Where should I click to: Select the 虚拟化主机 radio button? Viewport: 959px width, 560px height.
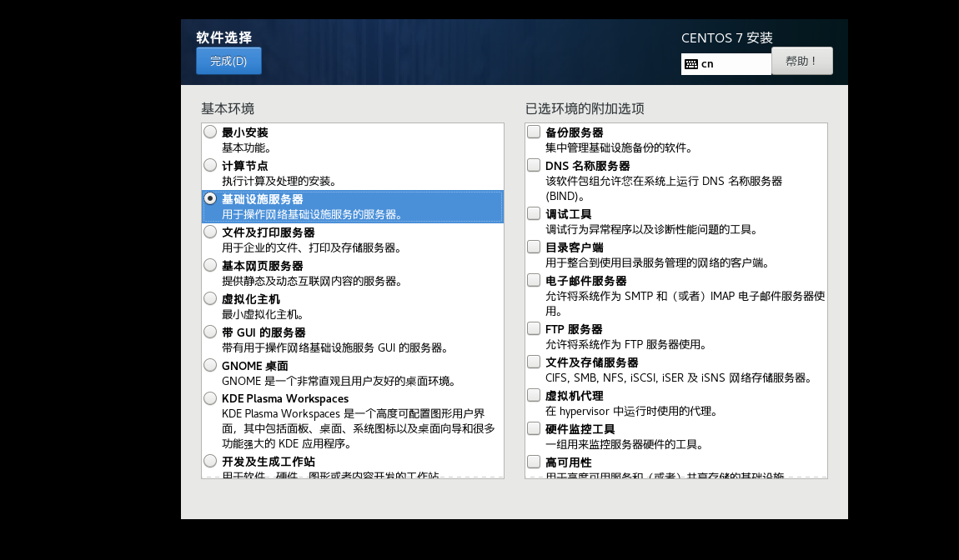(210, 298)
